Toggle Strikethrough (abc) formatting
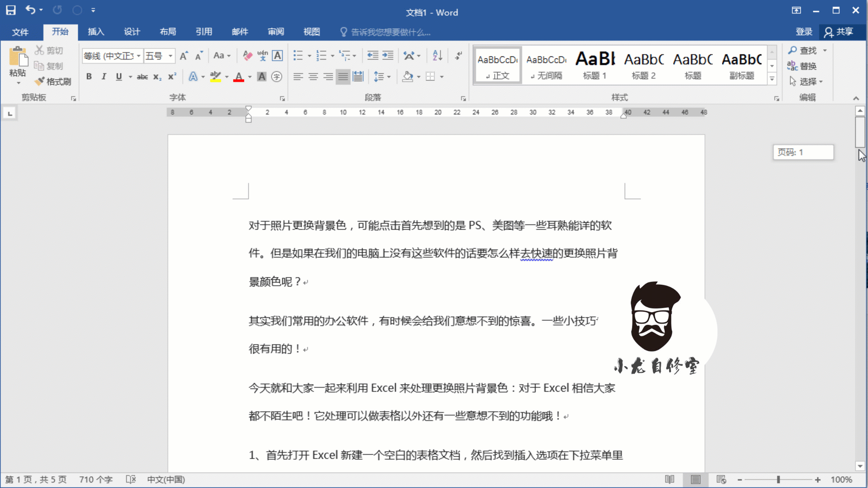Image resolution: width=868 pixels, height=488 pixels. tap(142, 77)
